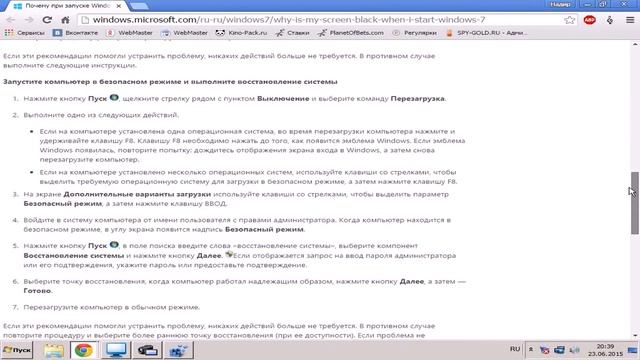Click the shield icon in step 5
The width and height of the screenshot is (640, 360).
[x=229, y=254]
